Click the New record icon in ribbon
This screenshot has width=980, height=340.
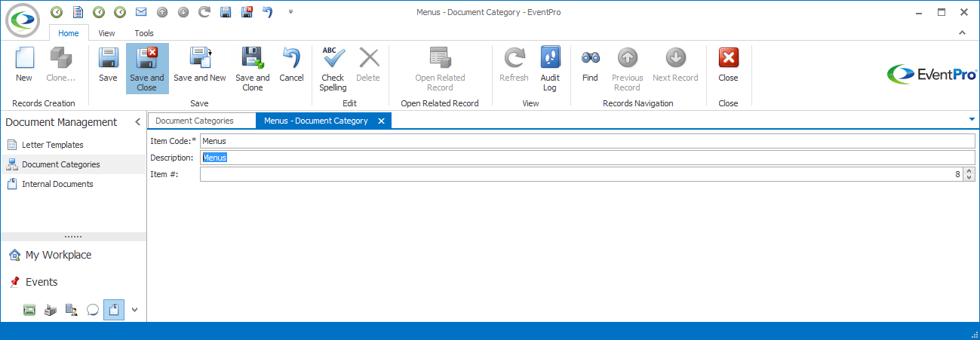tap(24, 65)
